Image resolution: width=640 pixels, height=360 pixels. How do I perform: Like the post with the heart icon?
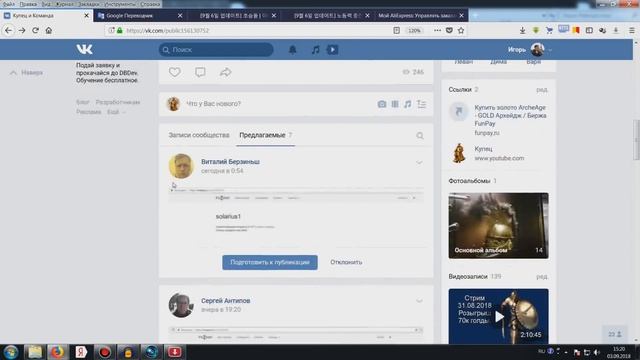tap(175, 72)
